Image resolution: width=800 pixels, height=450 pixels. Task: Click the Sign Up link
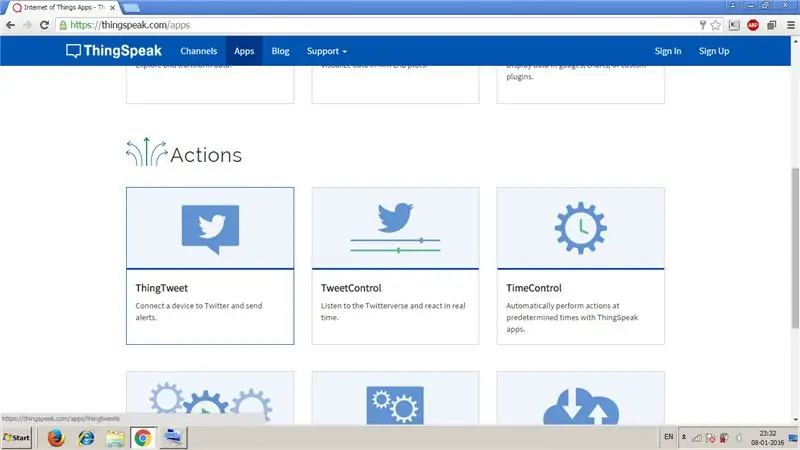[714, 51]
